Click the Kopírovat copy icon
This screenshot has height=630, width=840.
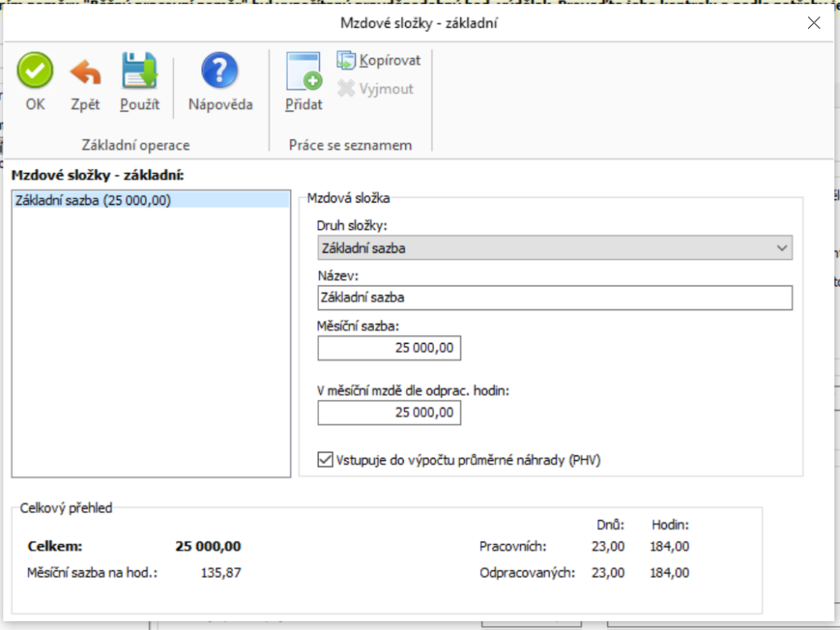point(347,61)
